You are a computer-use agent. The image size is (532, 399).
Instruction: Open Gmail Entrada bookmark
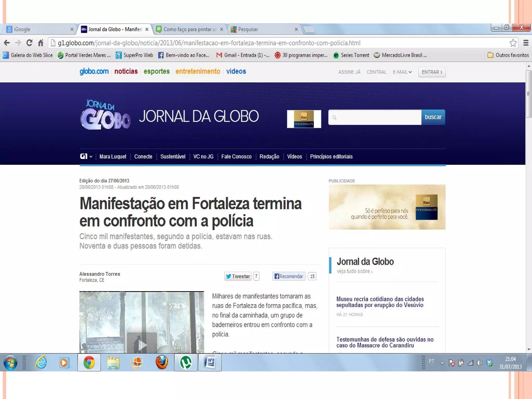243,55
